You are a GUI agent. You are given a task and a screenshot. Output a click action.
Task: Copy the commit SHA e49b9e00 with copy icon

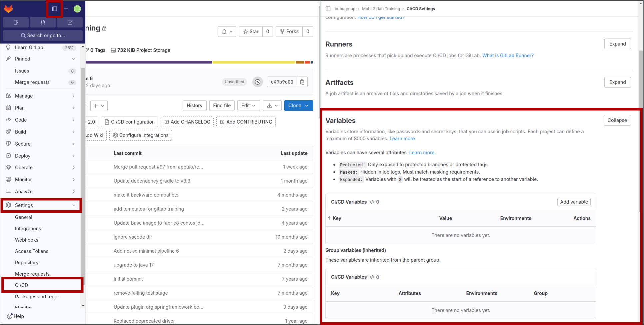tap(302, 82)
